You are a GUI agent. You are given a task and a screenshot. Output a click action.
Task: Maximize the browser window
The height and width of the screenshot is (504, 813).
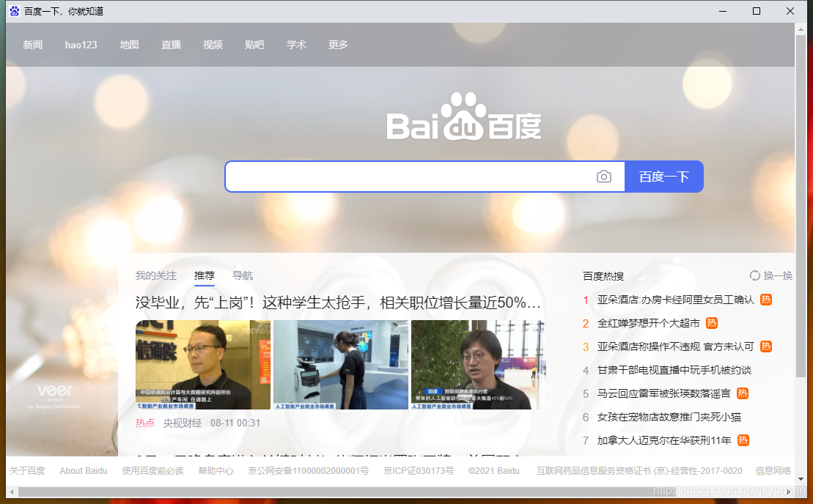[x=757, y=11]
